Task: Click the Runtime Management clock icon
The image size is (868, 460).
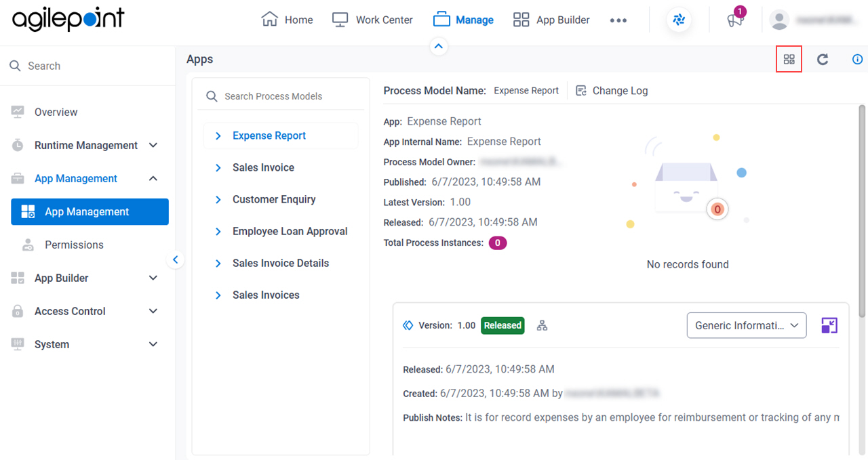Action: coord(18,145)
